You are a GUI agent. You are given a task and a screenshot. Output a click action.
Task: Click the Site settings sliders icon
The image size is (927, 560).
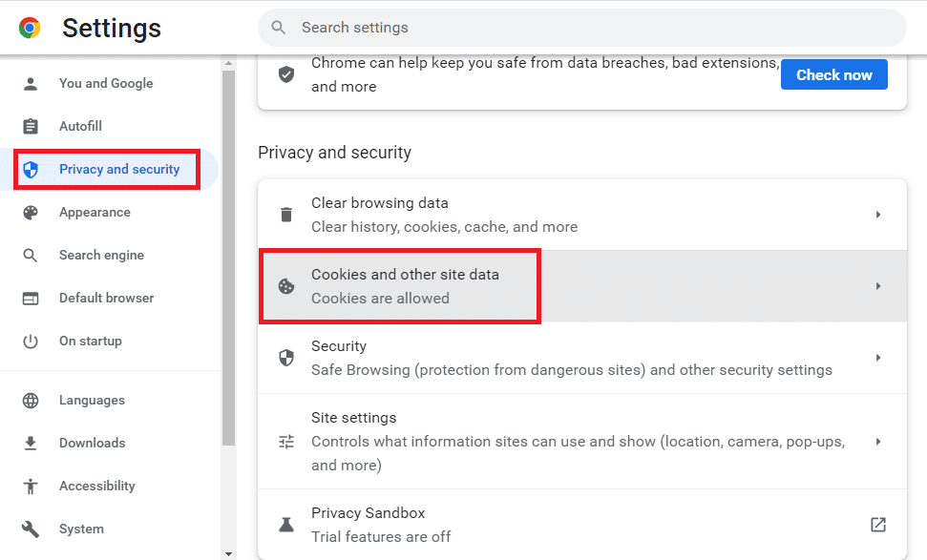point(286,442)
